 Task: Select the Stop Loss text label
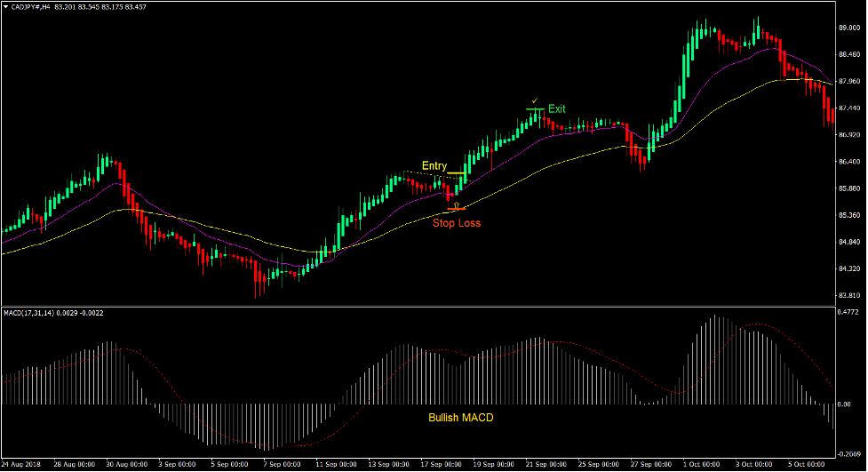tap(456, 223)
